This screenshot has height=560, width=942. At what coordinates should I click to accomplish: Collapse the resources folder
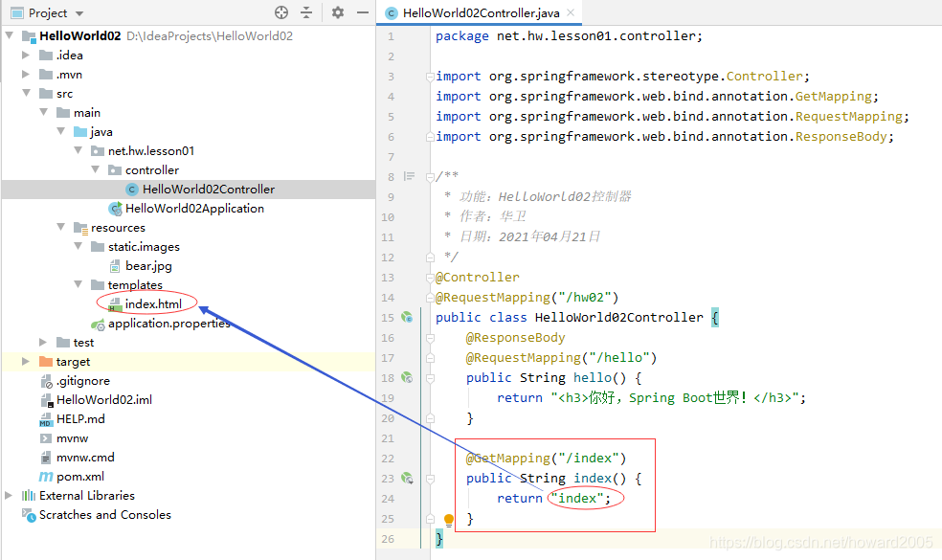pyautogui.click(x=60, y=227)
